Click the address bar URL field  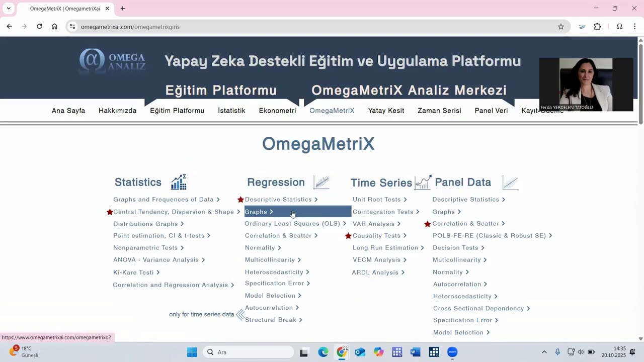tap(317, 27)
